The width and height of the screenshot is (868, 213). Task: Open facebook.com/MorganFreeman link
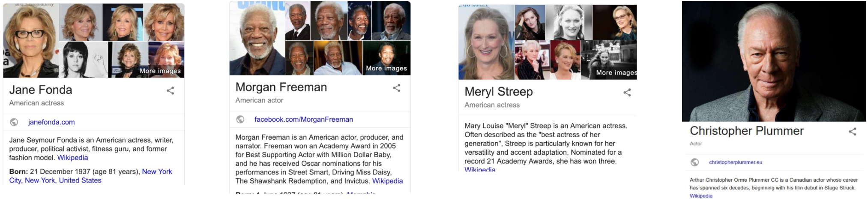[x=303, y=119]
